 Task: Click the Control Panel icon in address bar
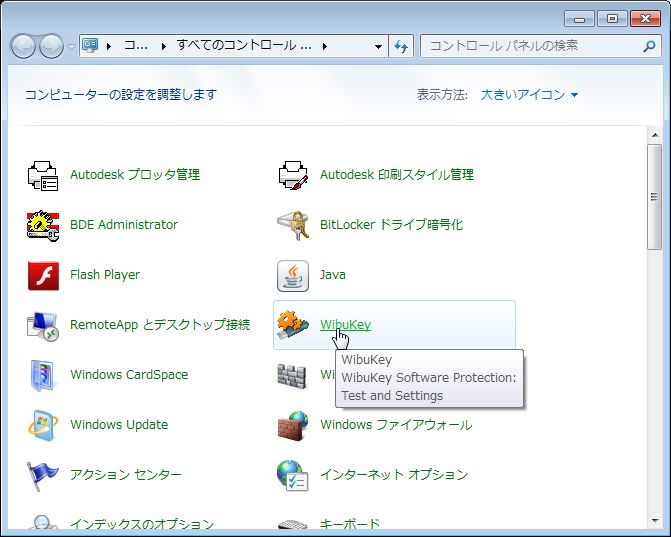(x=90, y=45)
